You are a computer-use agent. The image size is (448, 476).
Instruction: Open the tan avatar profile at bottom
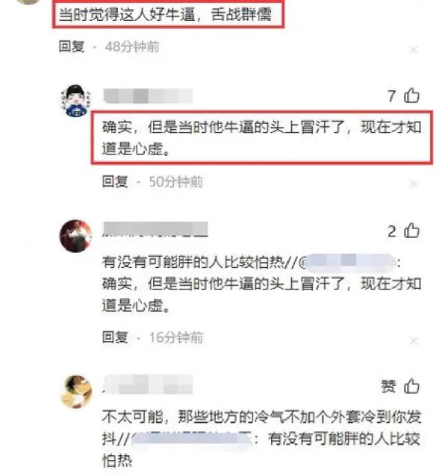76,392
